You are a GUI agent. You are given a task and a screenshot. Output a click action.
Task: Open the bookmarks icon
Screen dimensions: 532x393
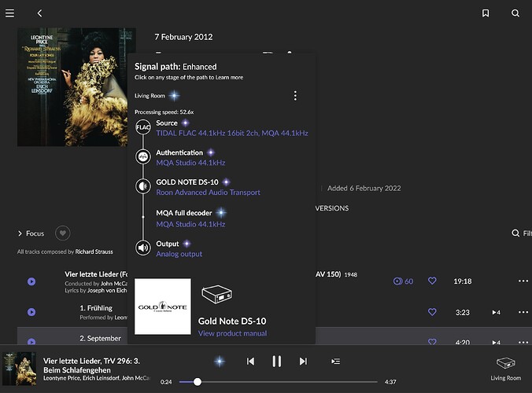(x=486, y=13)
